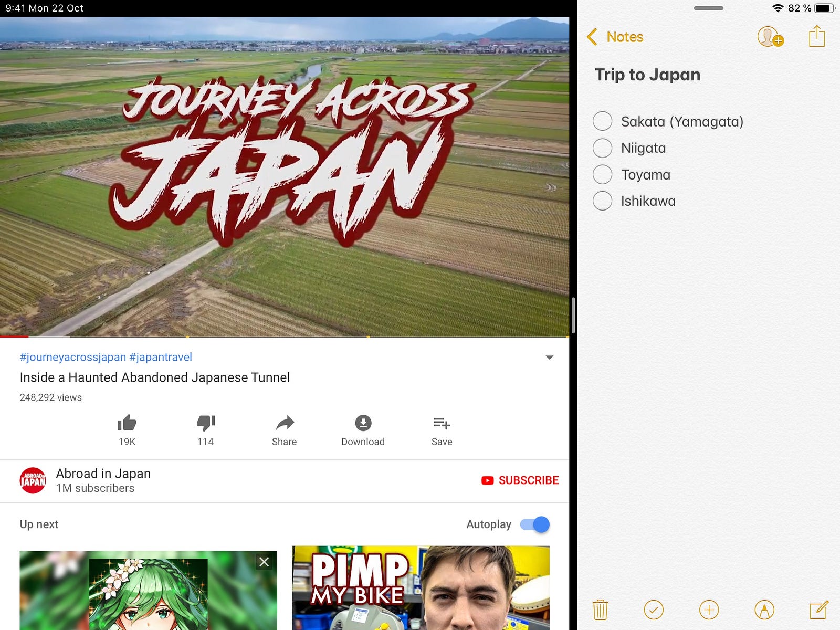The width and height of the screenshot is (840, 630).
Task: Open the Pimp My Bike video thumbnail
Action: [x=421, y=588]
